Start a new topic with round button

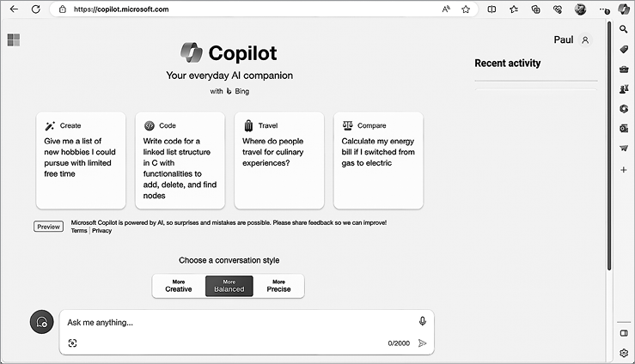pyautogui.click(x=41, y=322)
